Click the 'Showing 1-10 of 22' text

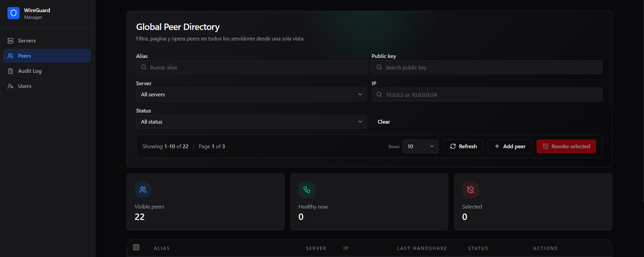165,147
